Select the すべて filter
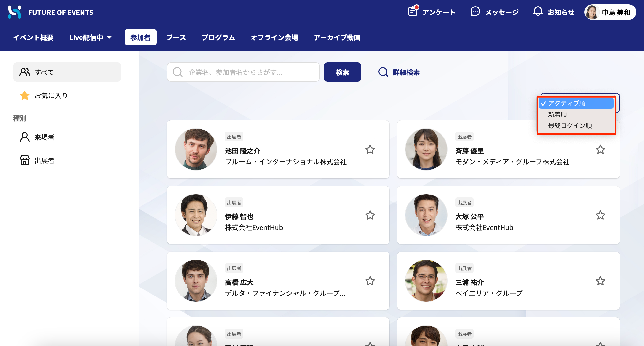 [x=67, y=72]
